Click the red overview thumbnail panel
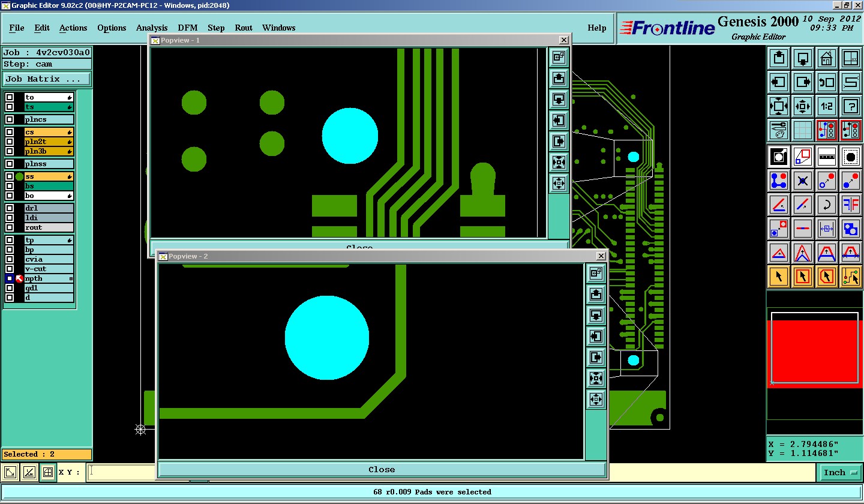 pyautogui.click(x=815, y=354)
